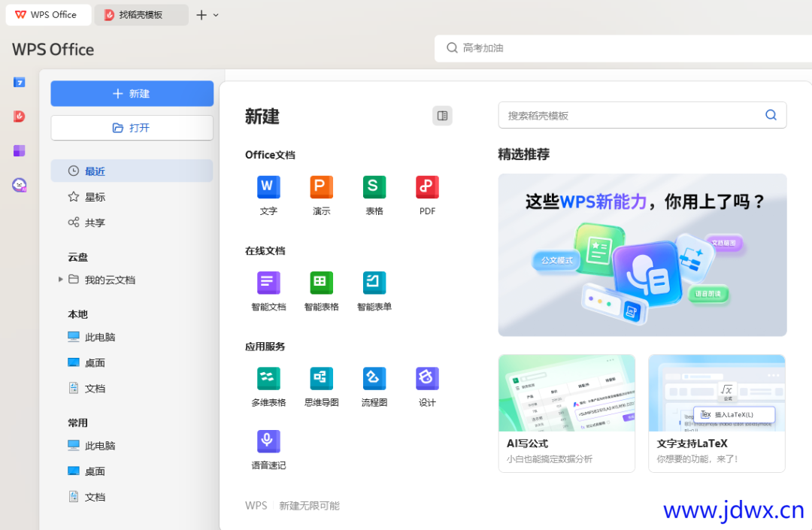The image size is (812, 530).
Task: Click the red 稻壳 icon in left rail
Action: 19,117
